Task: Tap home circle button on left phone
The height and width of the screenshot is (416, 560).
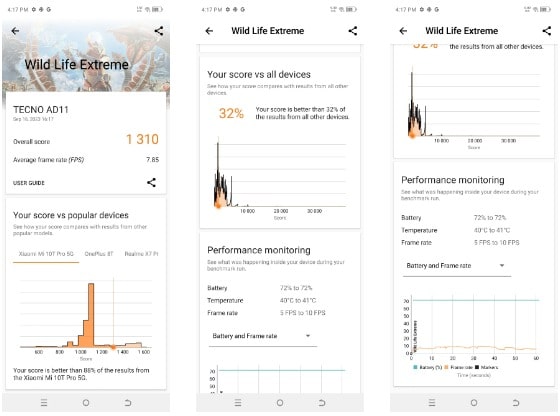Action: point(86,403)
